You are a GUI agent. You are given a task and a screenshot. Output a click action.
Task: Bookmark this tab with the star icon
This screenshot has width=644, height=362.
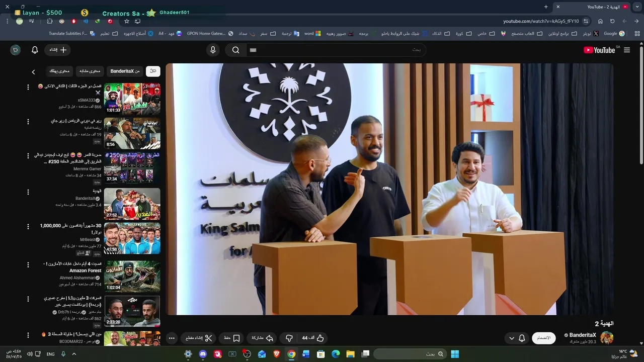127,21
